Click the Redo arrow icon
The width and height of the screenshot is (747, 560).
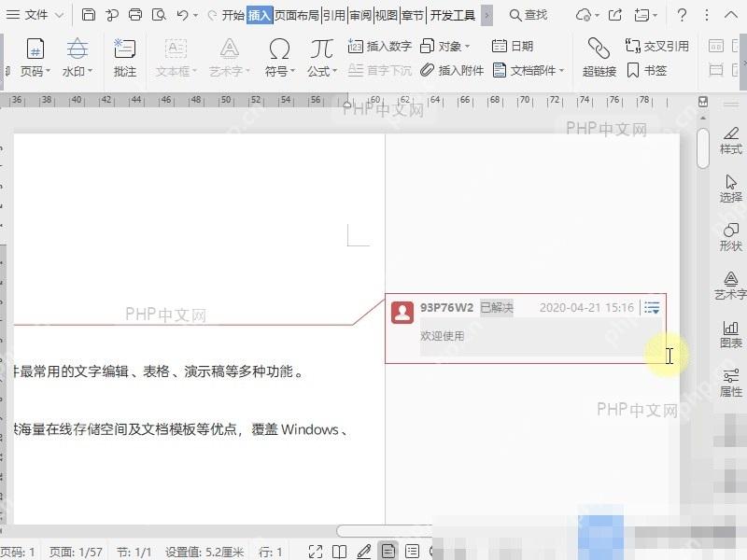coord(212,15)
